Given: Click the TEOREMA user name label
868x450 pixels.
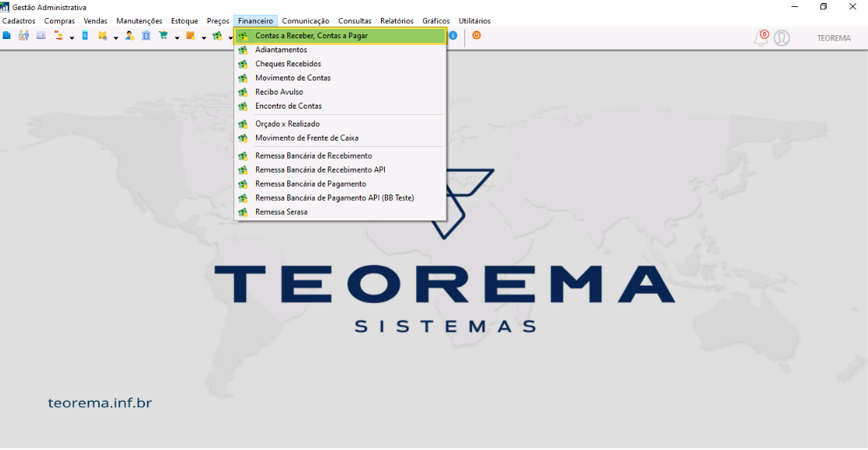Looking at the screenshot, I should coord(834,38).
